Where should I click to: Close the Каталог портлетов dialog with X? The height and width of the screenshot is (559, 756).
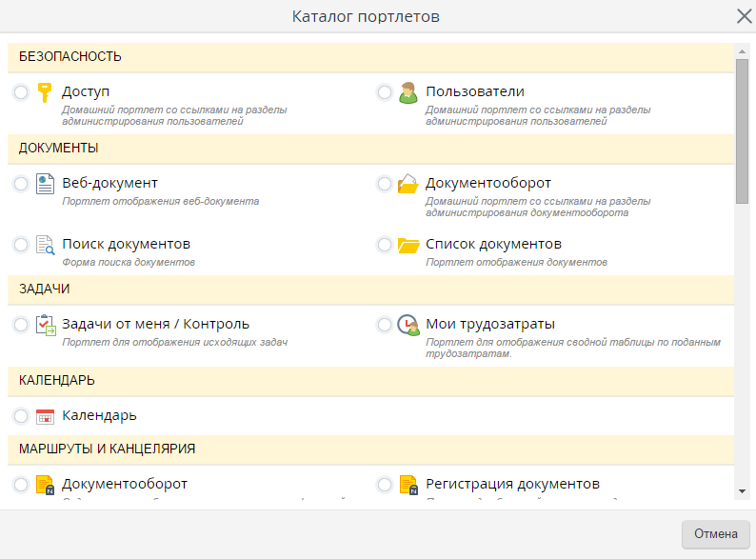click(744, 16)
